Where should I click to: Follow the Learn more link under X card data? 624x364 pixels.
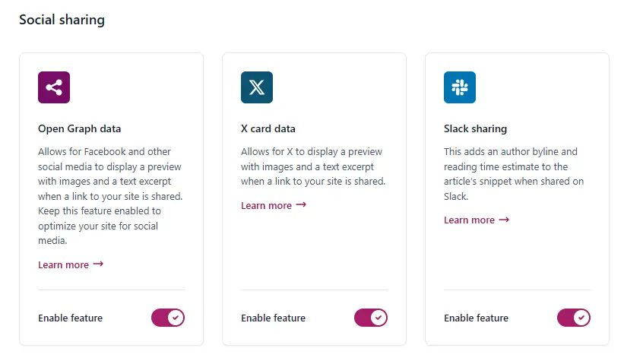[x=267, y=206]
